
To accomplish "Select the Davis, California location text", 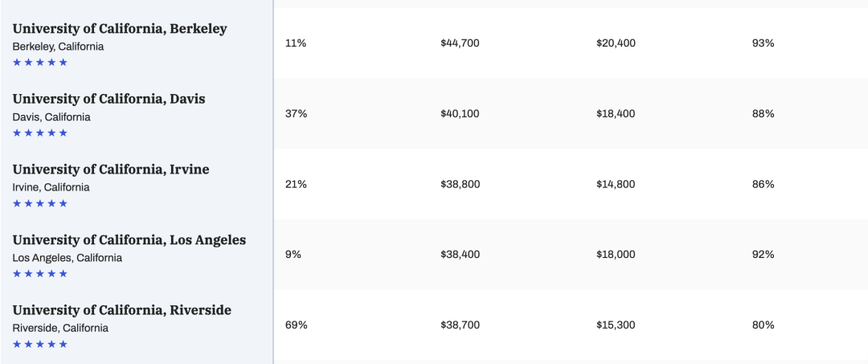I will [x=51, y=117].
